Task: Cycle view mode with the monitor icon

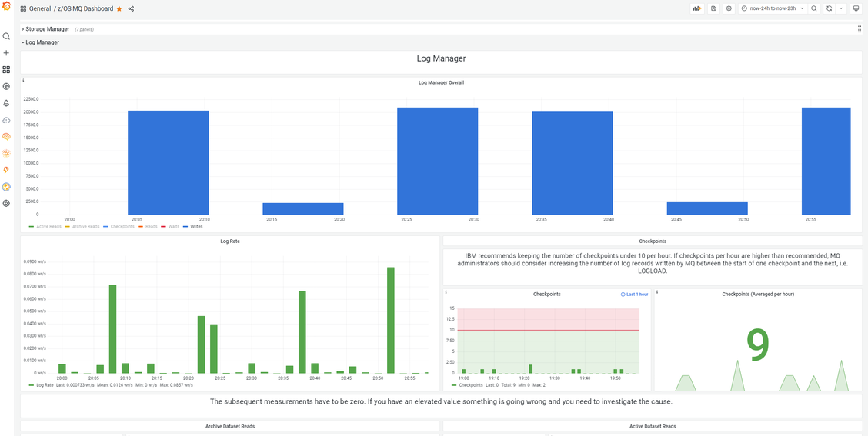Action: coord(856,8)
